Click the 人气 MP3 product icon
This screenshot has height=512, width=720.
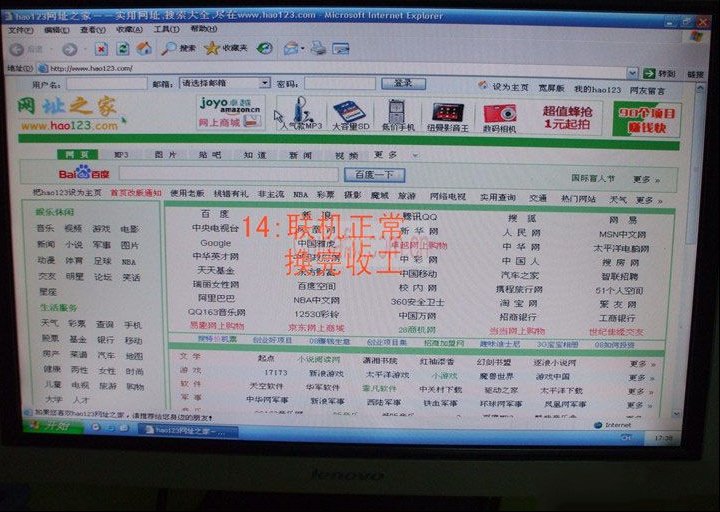[x=302, y=114]
